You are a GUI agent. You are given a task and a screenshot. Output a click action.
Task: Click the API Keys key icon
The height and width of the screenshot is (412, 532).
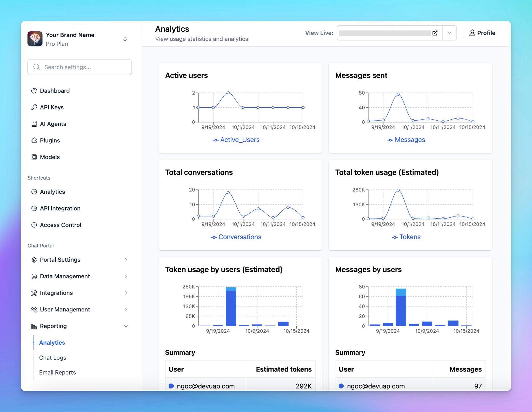click(34, 107)
